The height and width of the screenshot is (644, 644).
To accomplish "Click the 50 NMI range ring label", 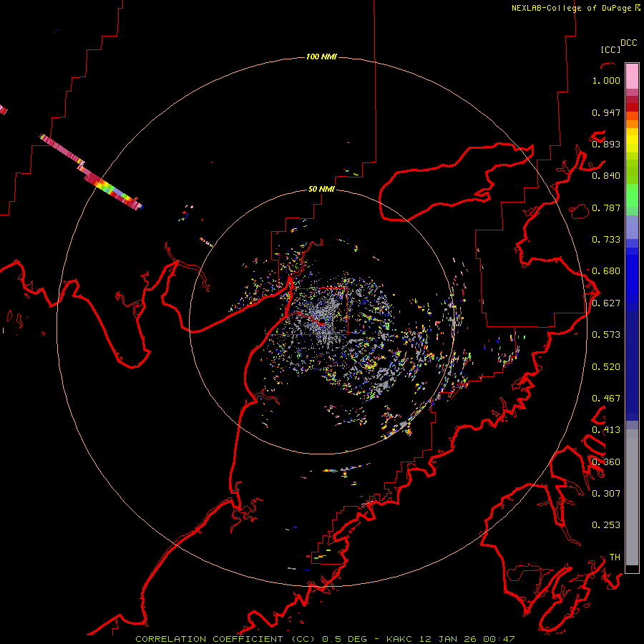I will [321, 189].
